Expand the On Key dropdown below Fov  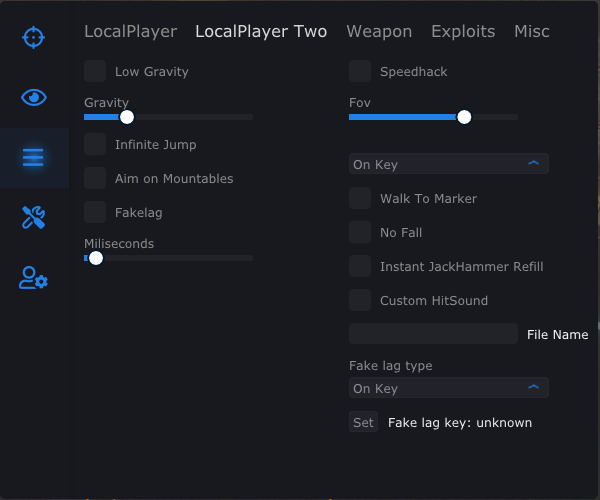coord(448,164)
